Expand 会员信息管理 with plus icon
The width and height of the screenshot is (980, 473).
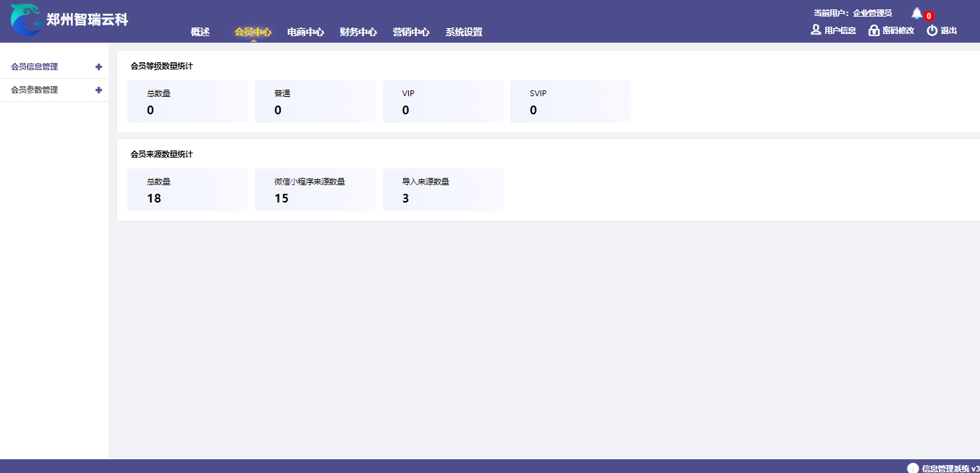pos(98,67)
